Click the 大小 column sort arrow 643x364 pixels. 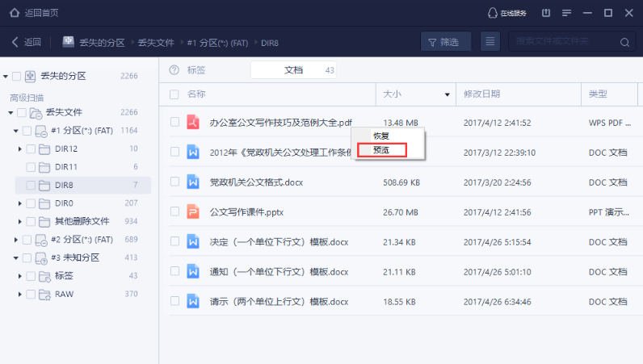(x=448, y=95)
